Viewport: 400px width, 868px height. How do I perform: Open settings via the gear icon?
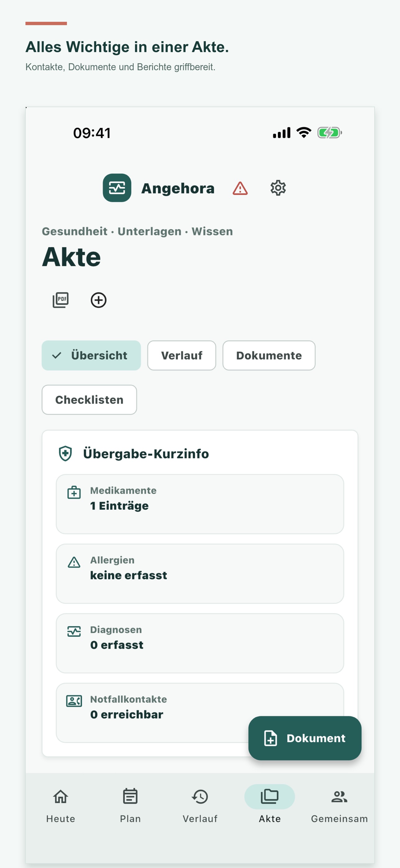(x=278, y=188)
